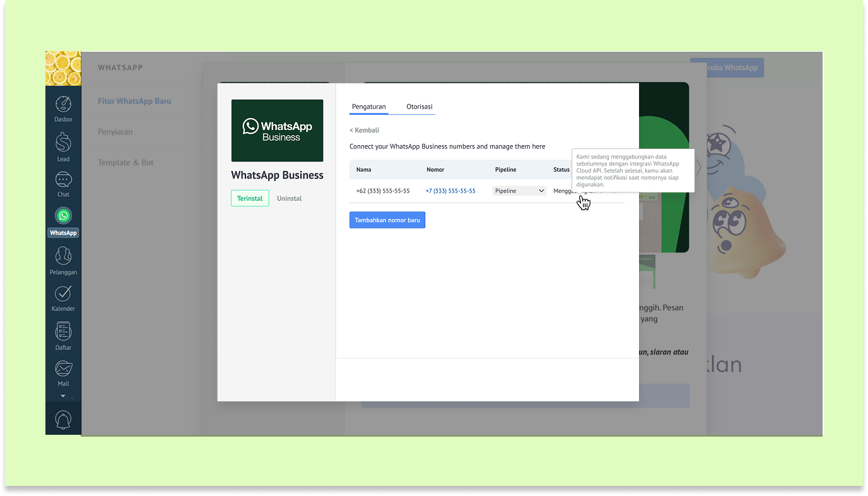Click the name cell +62 (333) 555-55-55
This screenshot has width=868, height=496.
[x=383, y=191]
